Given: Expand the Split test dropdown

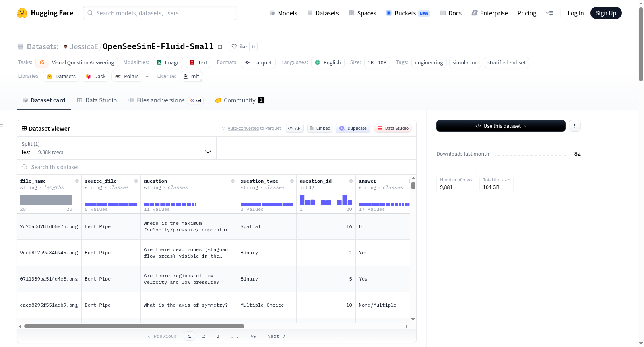Looking at the screenshot, I should 116,148.
